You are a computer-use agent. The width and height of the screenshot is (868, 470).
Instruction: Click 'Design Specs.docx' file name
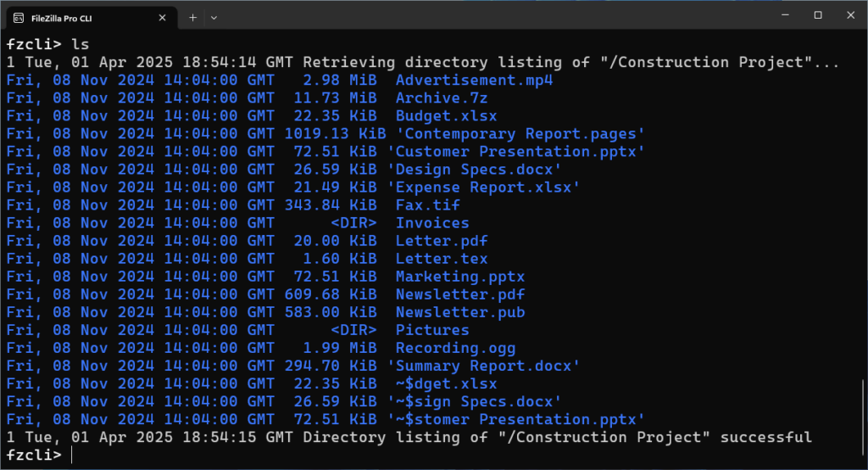click(474, 170)
